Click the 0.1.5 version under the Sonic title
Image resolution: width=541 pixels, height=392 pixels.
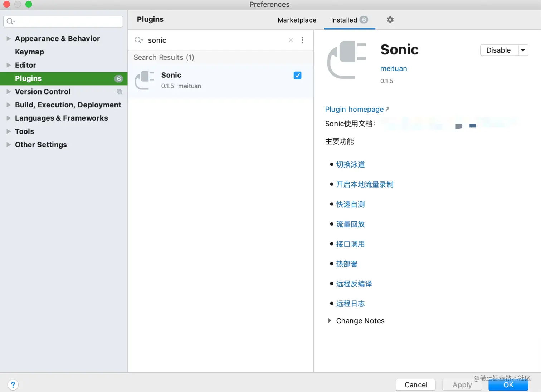386,81
